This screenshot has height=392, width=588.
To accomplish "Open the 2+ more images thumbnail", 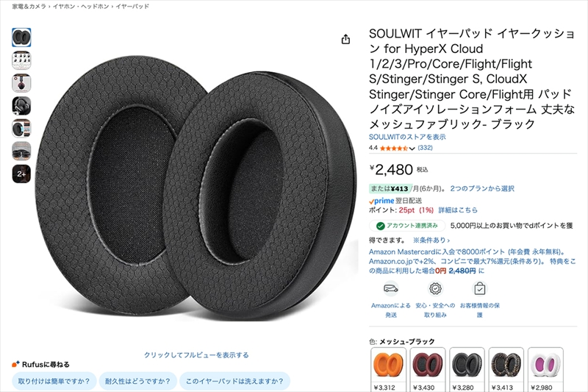I will (x=21, y=174).
